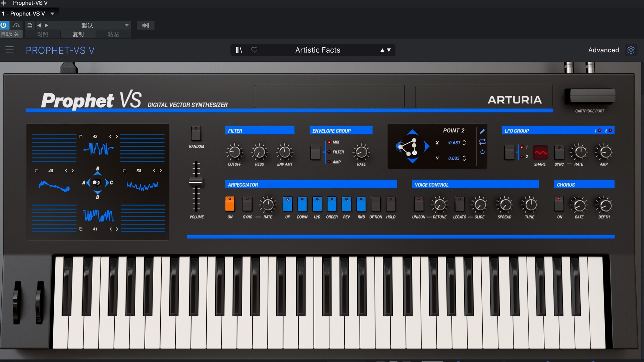Move joystick toward oscillator A arrow
644x362 pixels.
point(88,183)
